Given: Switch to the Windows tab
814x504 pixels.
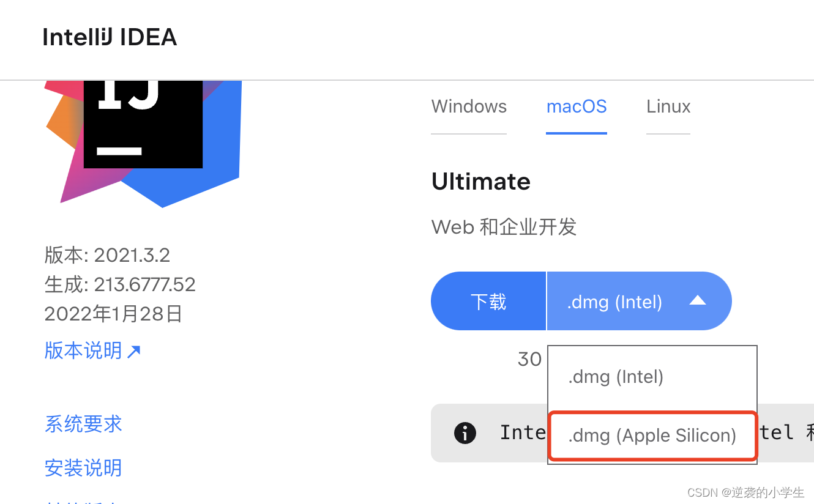Looking at the screenshot, I should pyautogui.click(x=469, y=107).
